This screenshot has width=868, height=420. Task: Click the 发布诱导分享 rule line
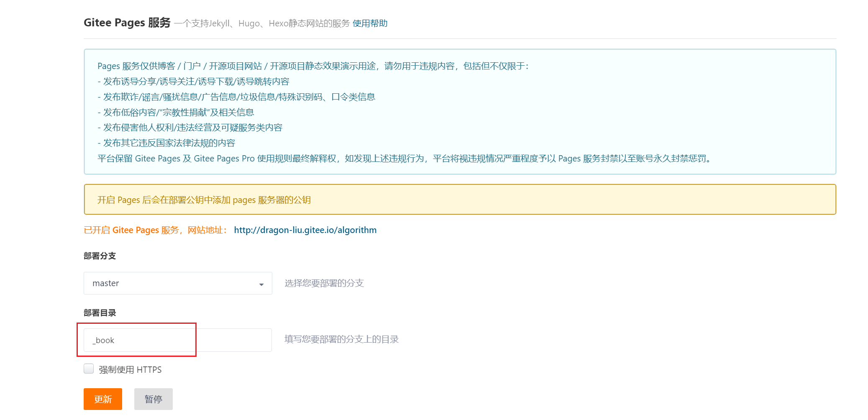click(193, 82)
